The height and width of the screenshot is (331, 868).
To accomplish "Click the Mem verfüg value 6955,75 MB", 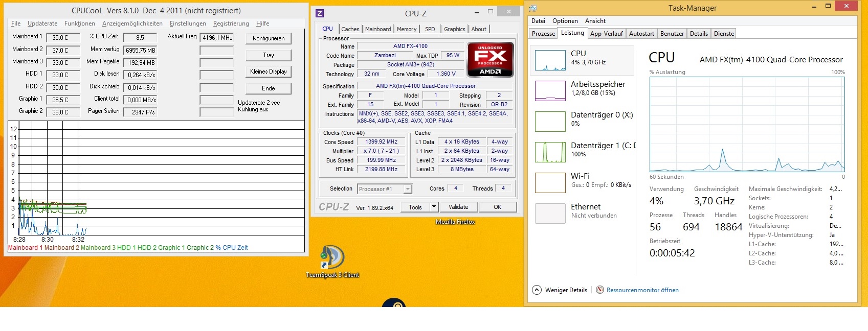I will pos(140,50).
